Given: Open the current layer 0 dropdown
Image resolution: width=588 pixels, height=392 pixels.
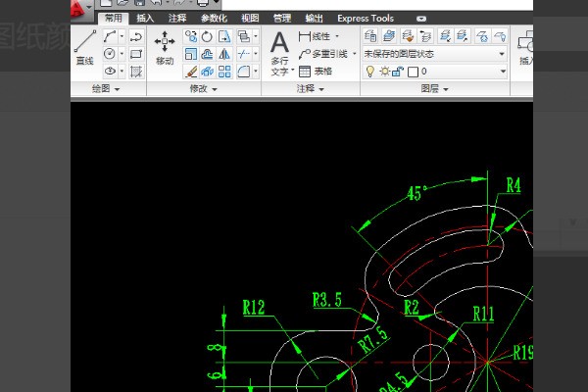Looking at the screenshot, I should coord(501,72).
